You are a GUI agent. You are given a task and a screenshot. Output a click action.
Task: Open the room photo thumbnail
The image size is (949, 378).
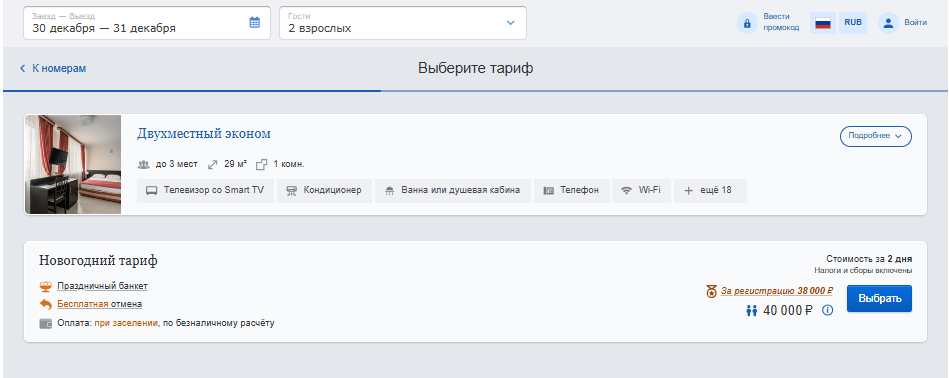[73, 165]
